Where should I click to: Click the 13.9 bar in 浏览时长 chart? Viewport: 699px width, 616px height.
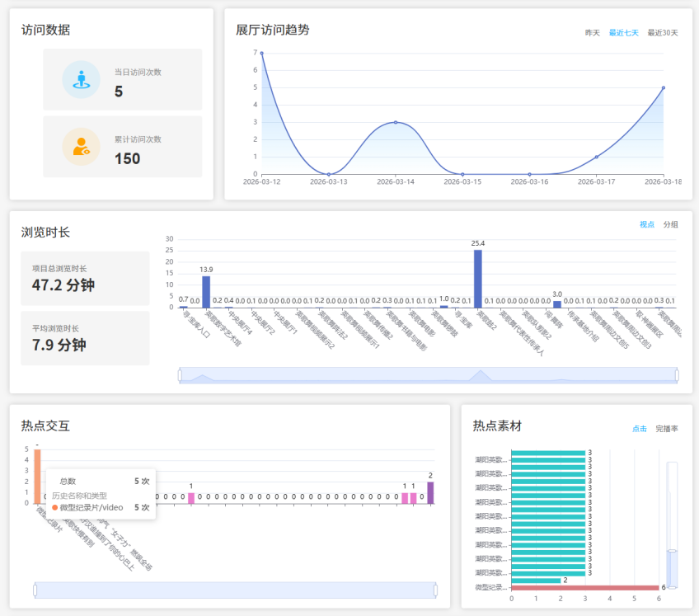pos(206,292)
